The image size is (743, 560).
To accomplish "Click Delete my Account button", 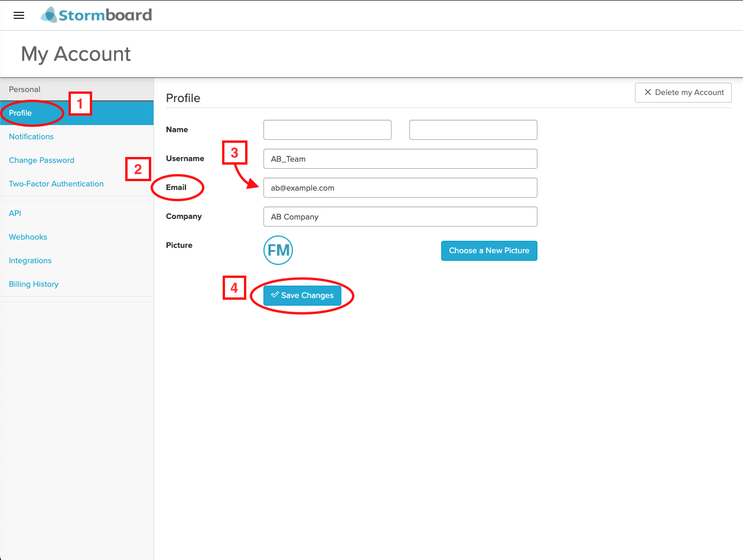I will [683, 93].
